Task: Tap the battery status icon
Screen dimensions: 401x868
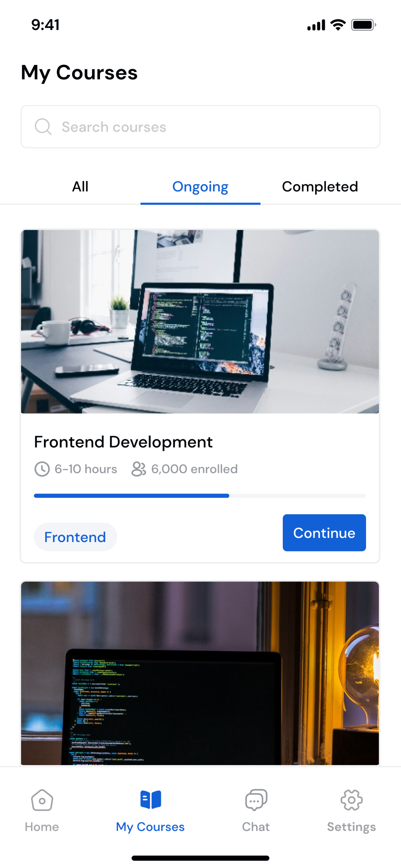Action: tap(364, 25)
